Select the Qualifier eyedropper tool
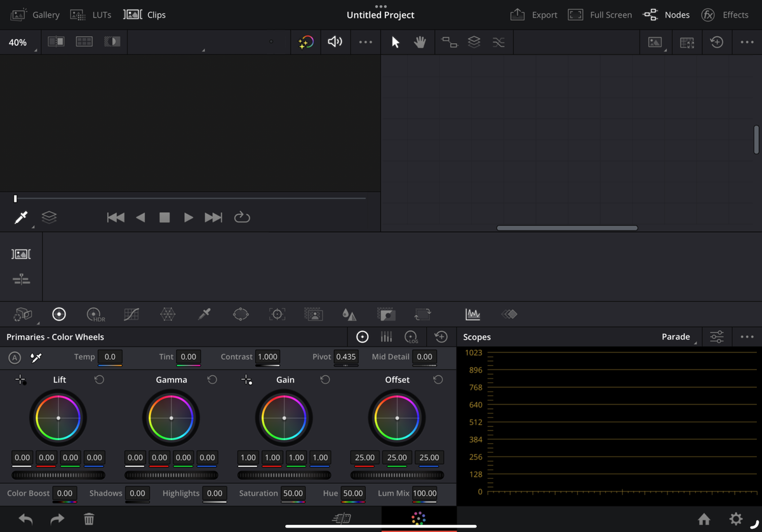This screenshot has width=762, height=532. [x=204, y=314]
